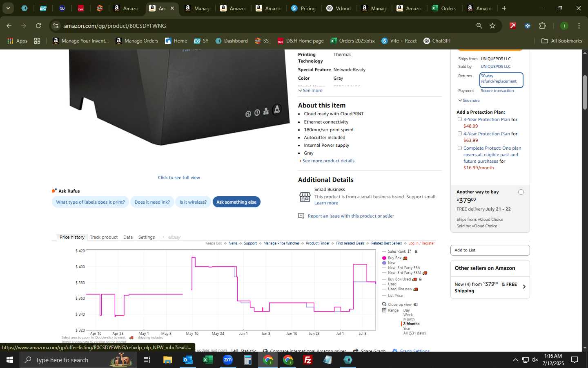Click Report an issue with this product

point(351,216)
